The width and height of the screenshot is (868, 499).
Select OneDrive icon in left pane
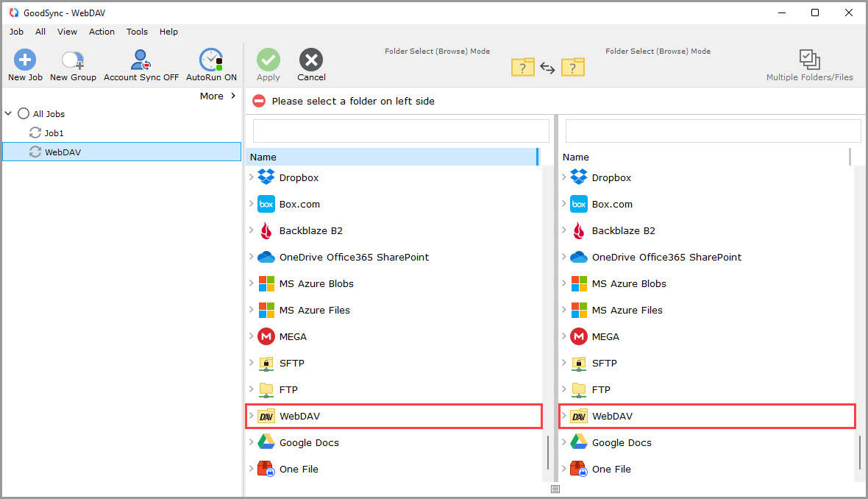(266, 257)
